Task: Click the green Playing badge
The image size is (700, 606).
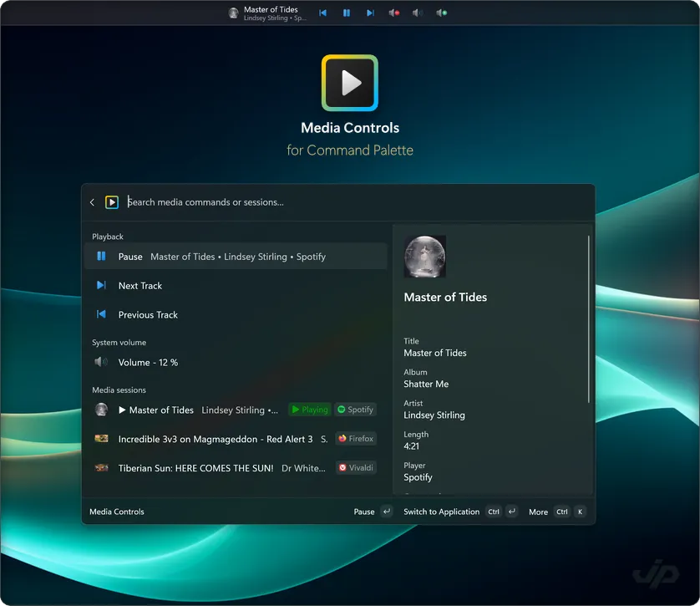Action: (x=310, y=410)
